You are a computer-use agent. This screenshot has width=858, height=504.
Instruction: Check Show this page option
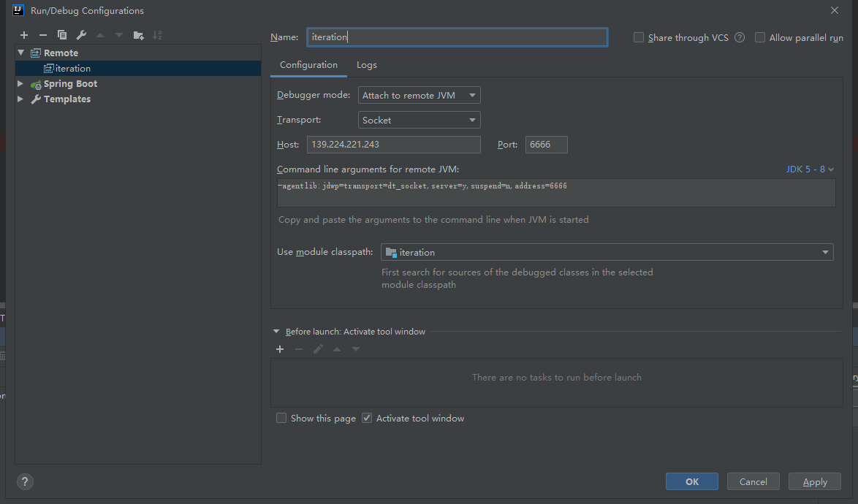click(x=281, y=419)
